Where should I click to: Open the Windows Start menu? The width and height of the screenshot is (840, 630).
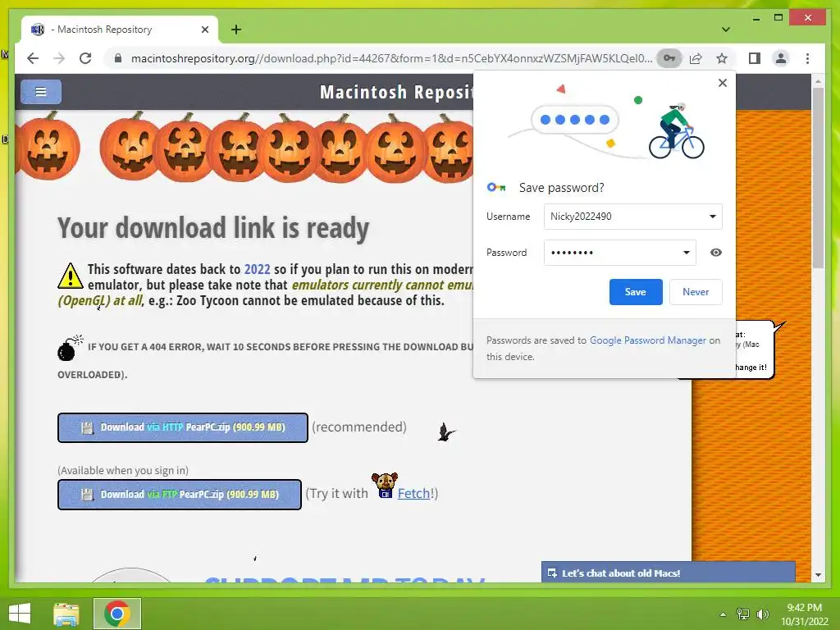click(x=20, y=614)
